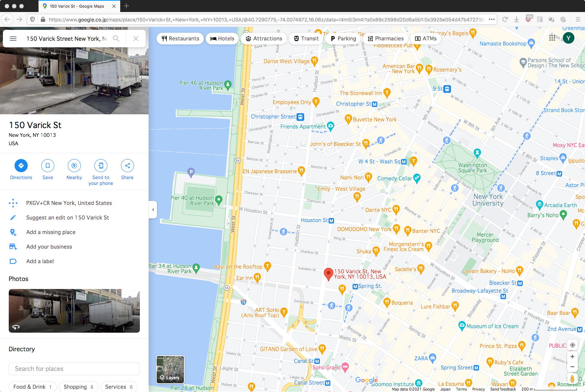
Task: Close the 150 Varick St tab
Action: 114,6
